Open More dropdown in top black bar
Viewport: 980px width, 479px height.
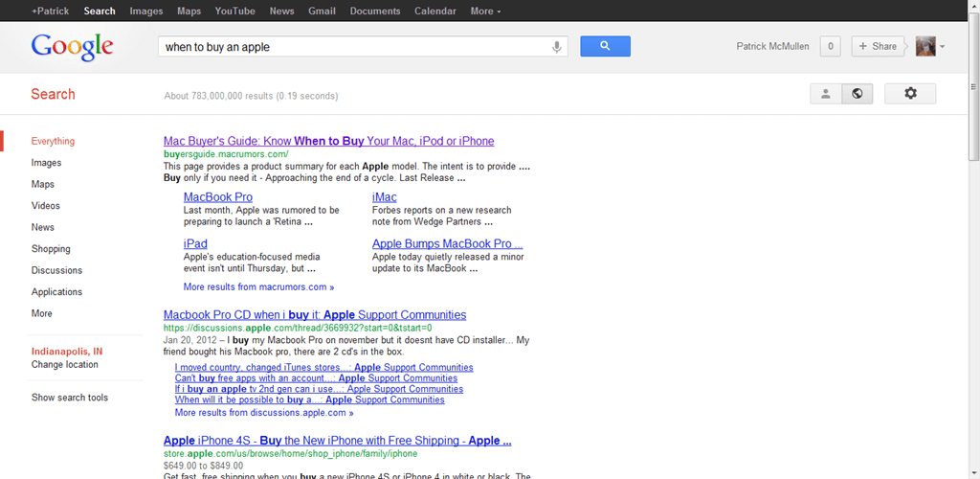click(485, 11)
